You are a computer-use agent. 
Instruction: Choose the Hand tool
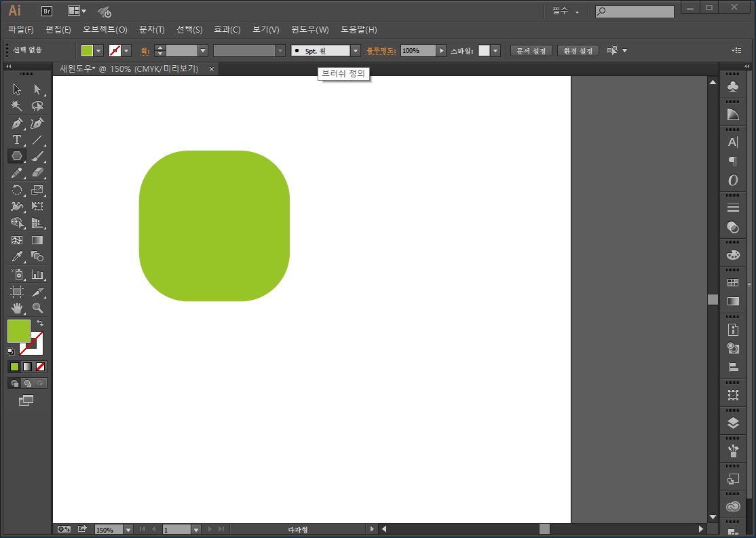click(x=17, y=307)
